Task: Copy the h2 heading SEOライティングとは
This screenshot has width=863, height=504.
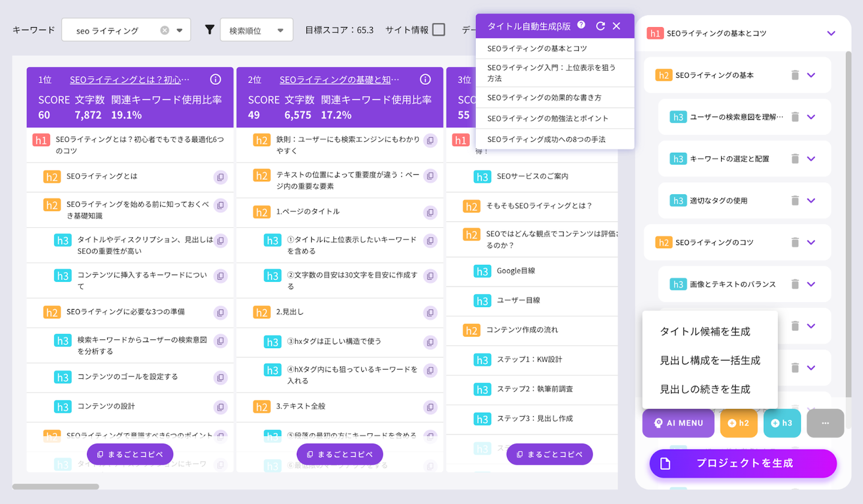Action: (x=221, y=177)
